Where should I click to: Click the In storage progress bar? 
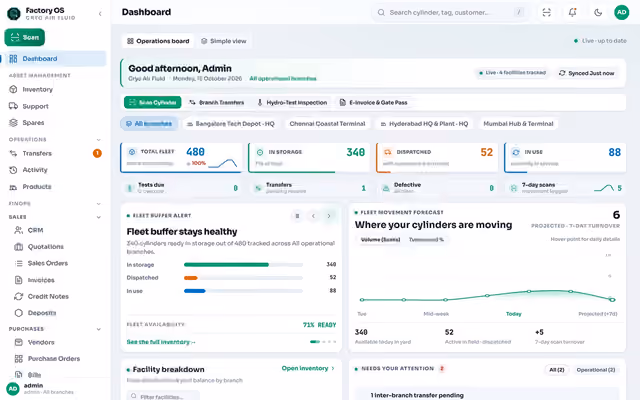pos(243,265)
